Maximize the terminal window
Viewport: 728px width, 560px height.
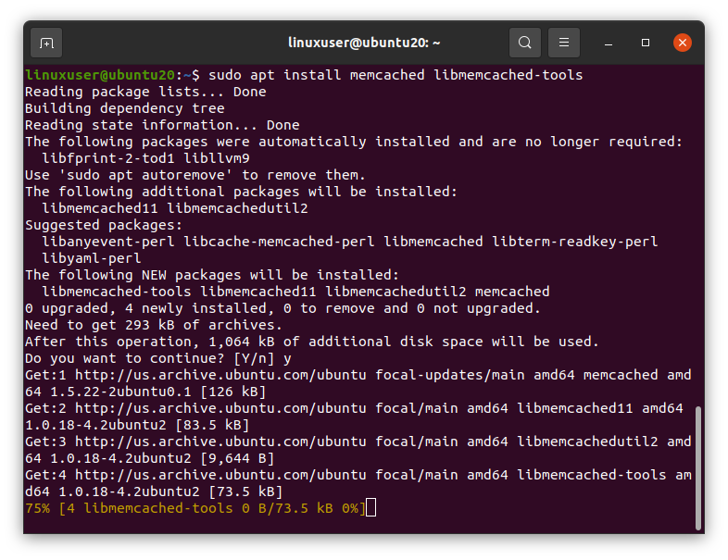[x=646, y=43]
